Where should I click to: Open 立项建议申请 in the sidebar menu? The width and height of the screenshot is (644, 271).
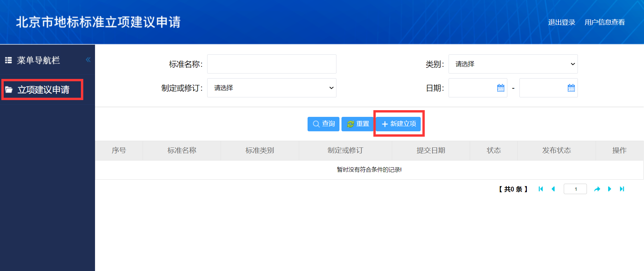click(43, 90)
